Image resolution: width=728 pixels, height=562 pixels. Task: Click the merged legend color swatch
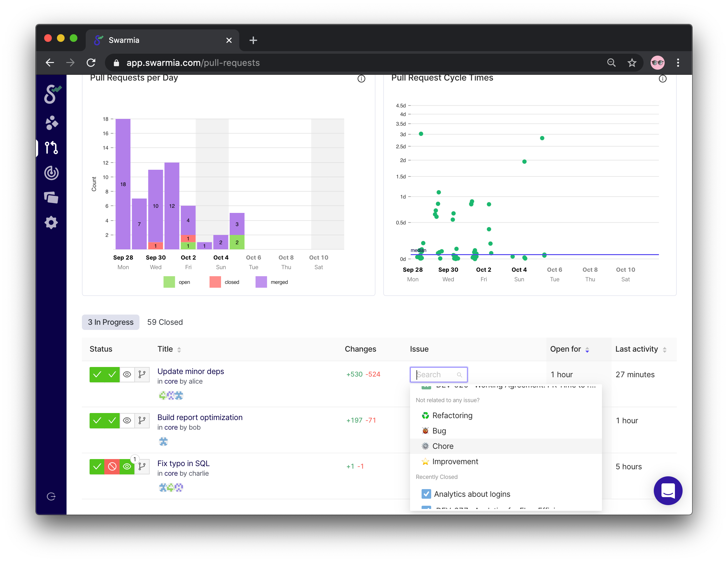point(261,282)
